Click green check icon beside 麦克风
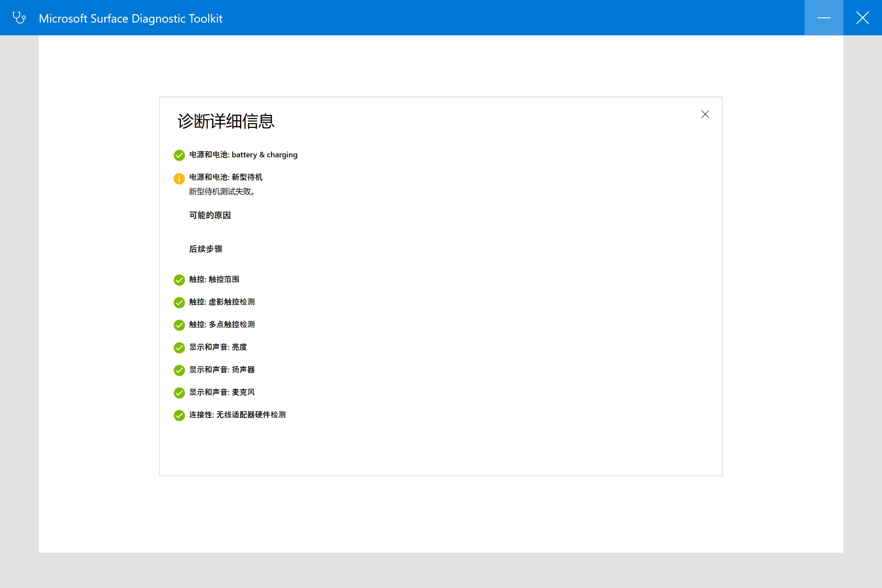Viewport: 882px width, 588px height. [179, 393]
